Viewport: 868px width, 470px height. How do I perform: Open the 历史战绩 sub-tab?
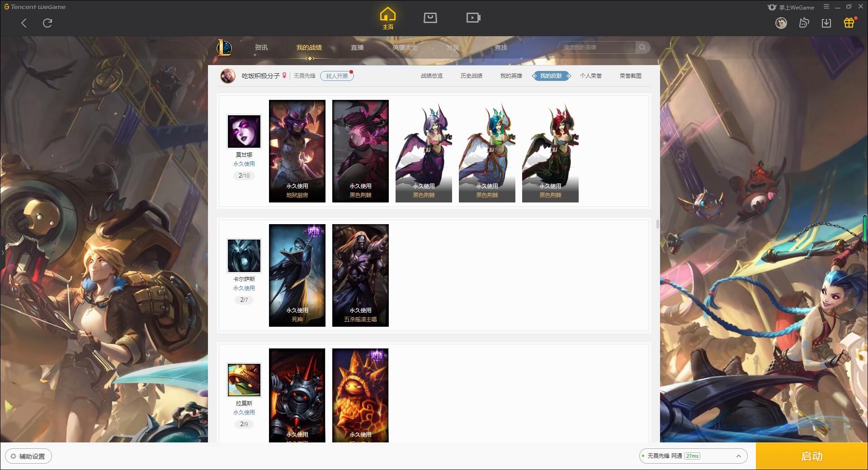coord(472,76)
